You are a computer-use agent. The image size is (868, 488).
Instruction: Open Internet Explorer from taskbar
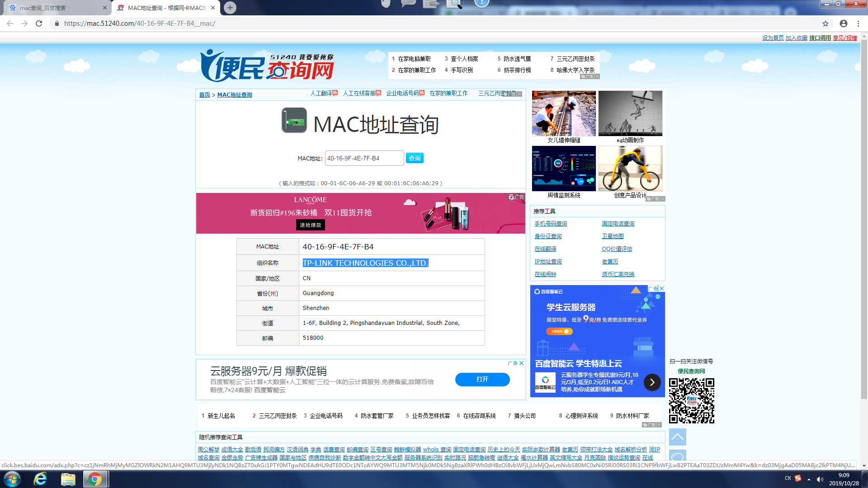click(40, 479)
